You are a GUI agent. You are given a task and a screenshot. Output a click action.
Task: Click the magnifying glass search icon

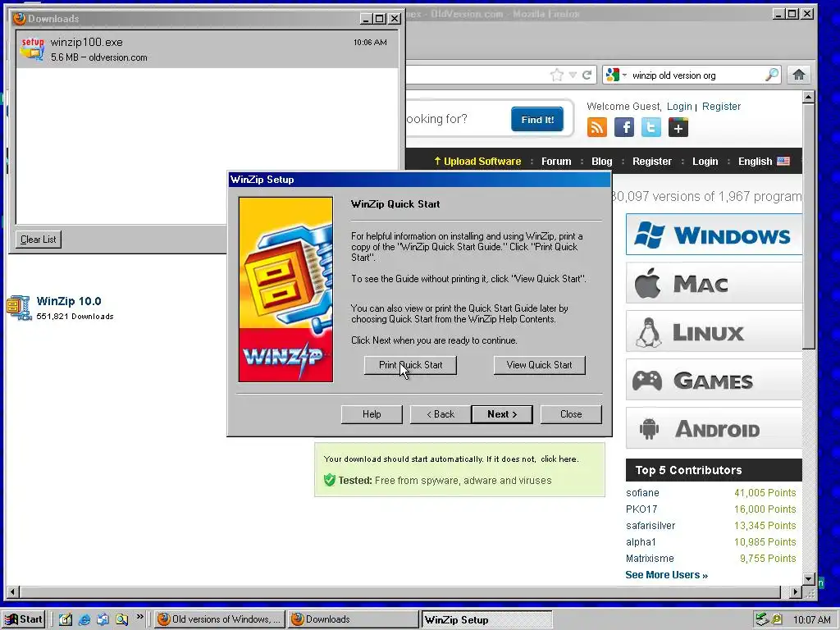[x=772, y=75]
